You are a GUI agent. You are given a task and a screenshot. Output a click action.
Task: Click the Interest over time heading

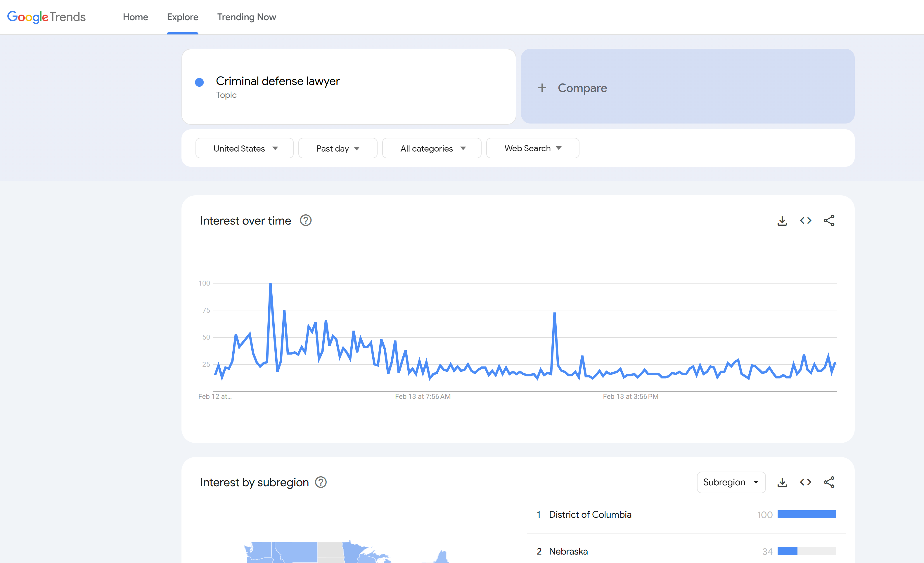click(x=245, y=221)
